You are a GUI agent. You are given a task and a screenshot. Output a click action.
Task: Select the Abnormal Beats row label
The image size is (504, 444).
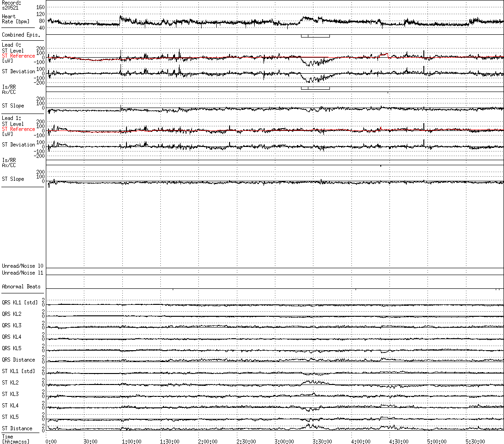pyautogui.click(x=21, y=287)
